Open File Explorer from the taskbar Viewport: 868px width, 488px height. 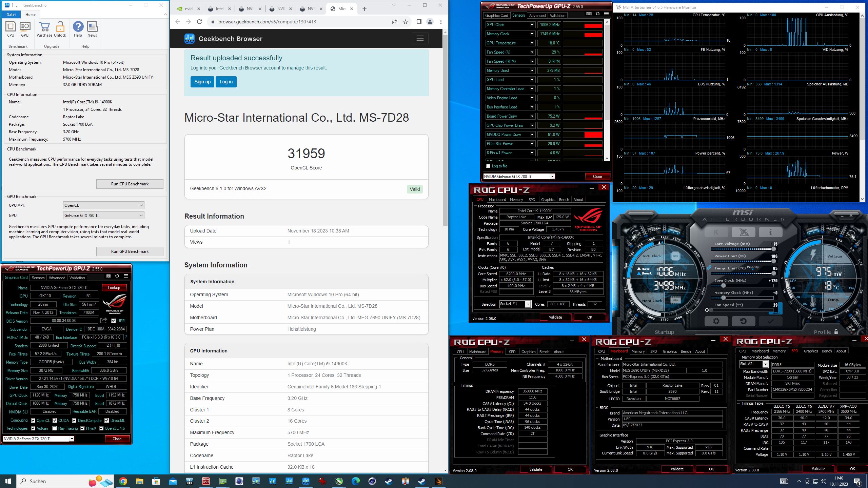click(139, 481)
